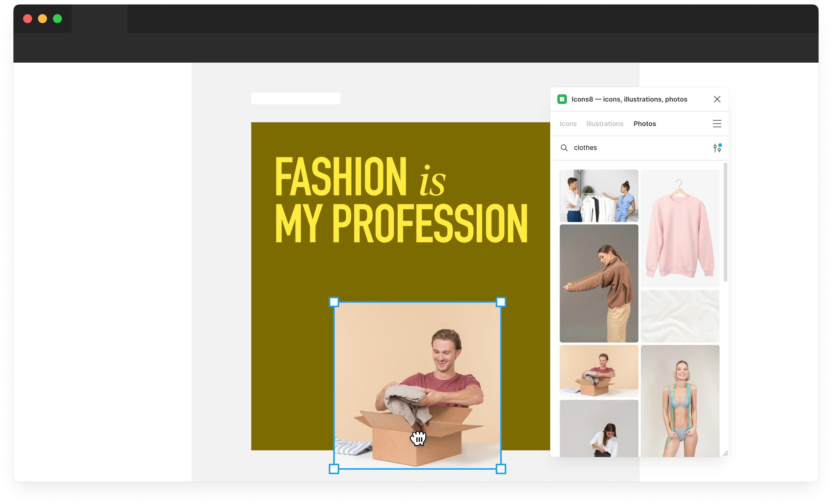Viewport: 832px width, 504px height.
Task: Click the top-left handle of selected image
Action: click(x=334, y=302)
